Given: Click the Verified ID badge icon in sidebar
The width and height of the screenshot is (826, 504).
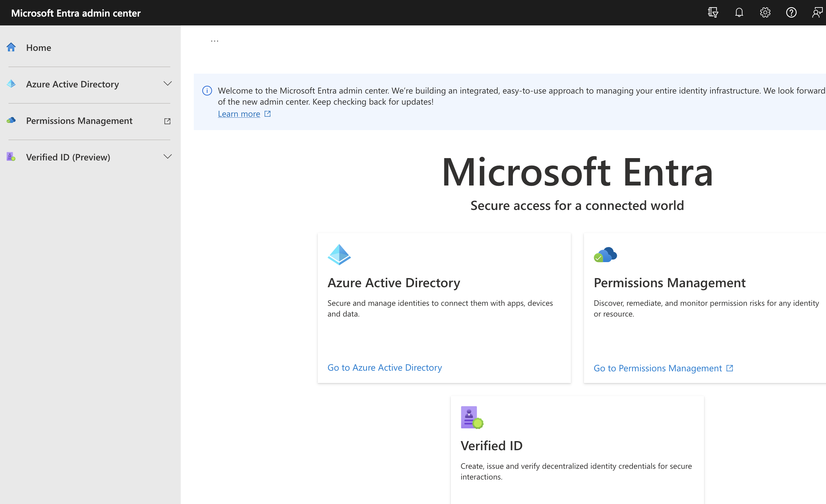Looking at the screenshot, I should [x=11, y=156].
